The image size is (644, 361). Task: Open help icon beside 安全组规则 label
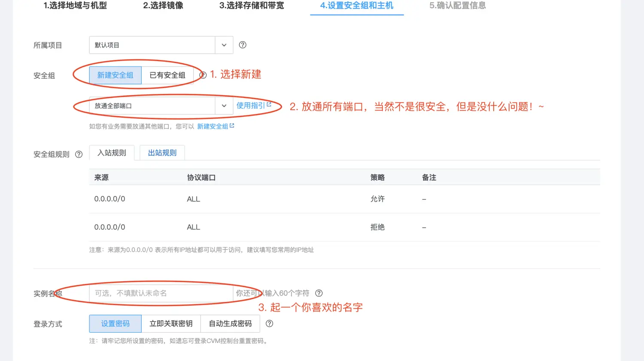[79, 154]
